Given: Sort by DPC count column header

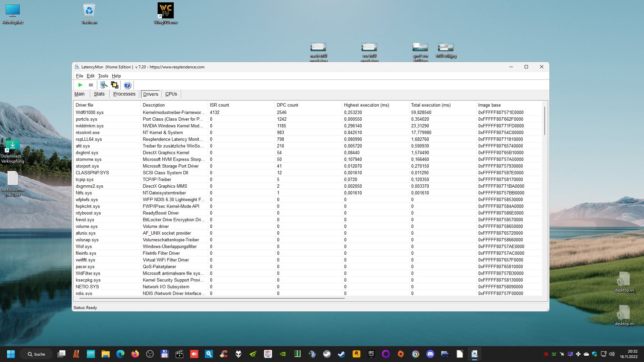Looking at the screenshot, I should (x=308, y=105).
